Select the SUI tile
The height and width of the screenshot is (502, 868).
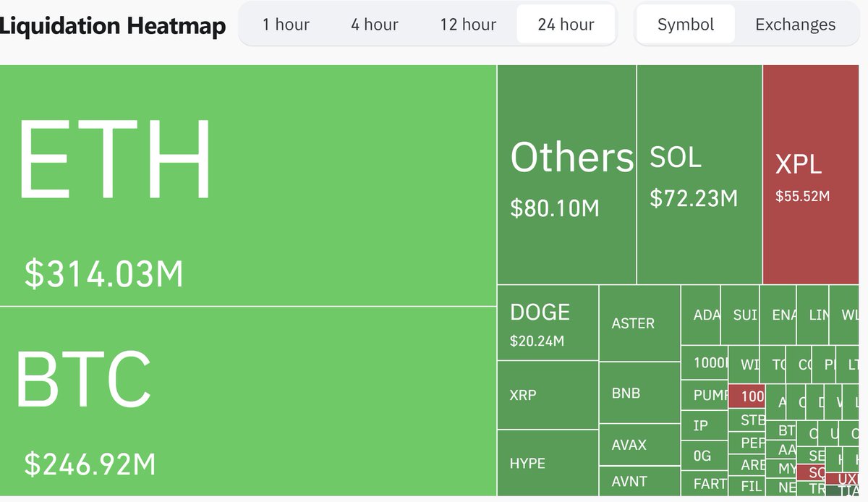point(740,315)
